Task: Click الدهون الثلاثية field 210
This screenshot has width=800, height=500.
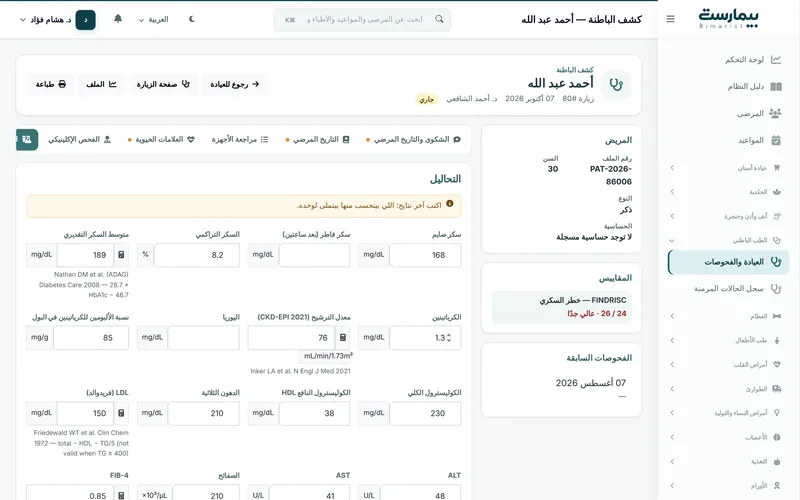Action: pyautogui.click(x=204, y=413)
